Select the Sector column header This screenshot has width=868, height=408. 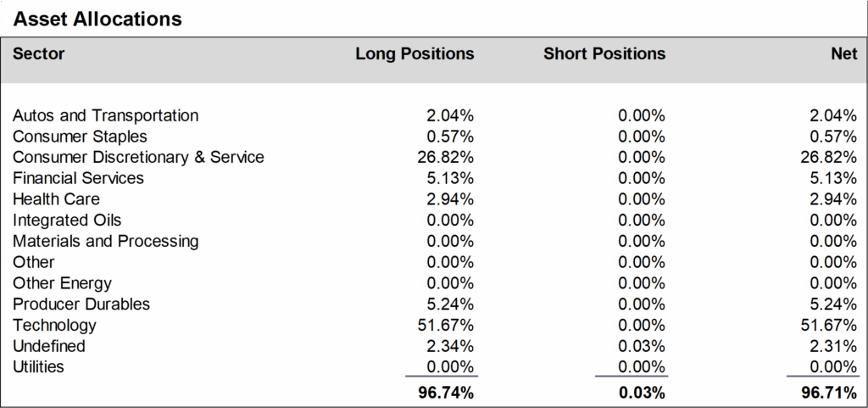pos(39,54)
